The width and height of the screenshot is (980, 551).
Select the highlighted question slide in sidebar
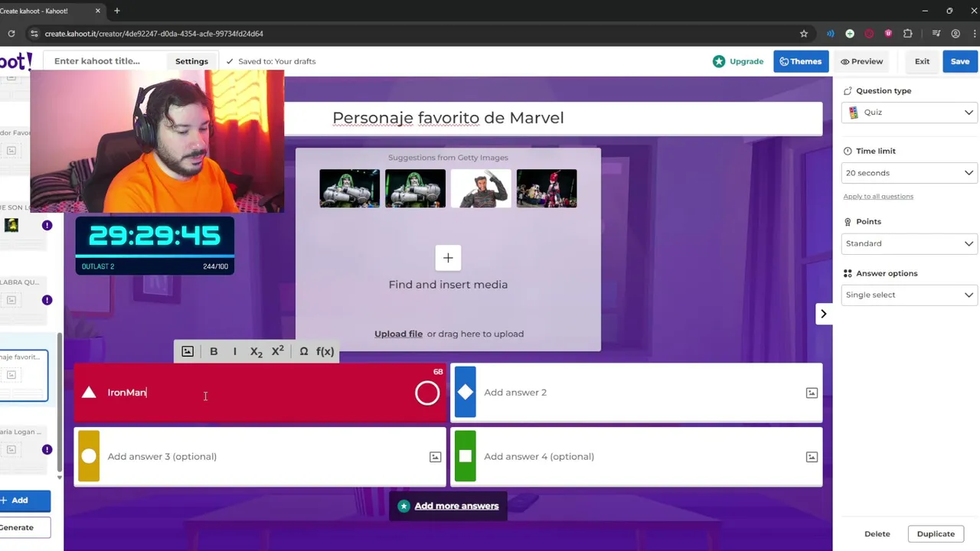click(x=23, y=375)
